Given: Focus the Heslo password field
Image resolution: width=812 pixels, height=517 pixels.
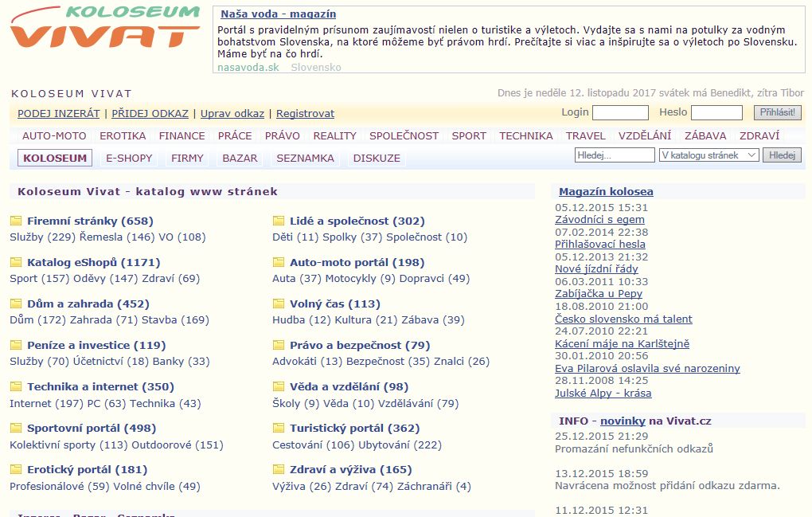Looking at the screenshot, I should pos(716,113).
